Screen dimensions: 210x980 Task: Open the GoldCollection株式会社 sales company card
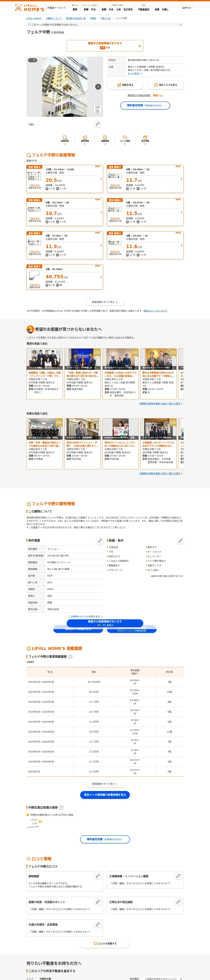coord(120,444)
